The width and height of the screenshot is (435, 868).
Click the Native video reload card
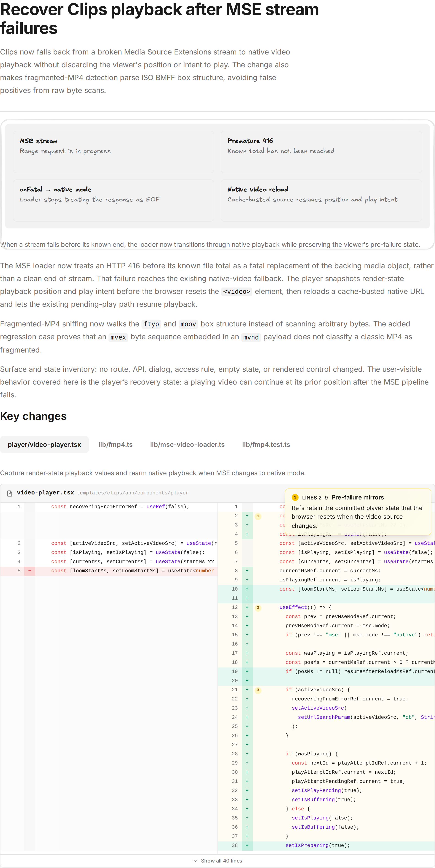click(x=321, y=201)
